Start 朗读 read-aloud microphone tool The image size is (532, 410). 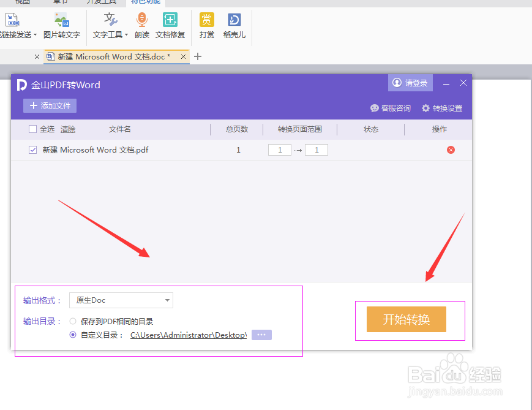pyautogui.click(x=142, y=26)
